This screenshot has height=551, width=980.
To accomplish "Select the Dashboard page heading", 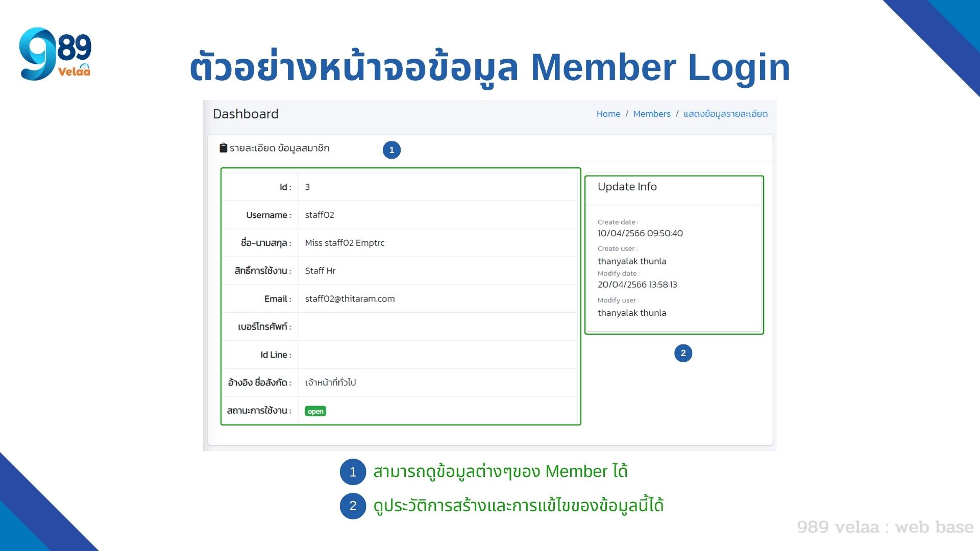I will 246,114.
